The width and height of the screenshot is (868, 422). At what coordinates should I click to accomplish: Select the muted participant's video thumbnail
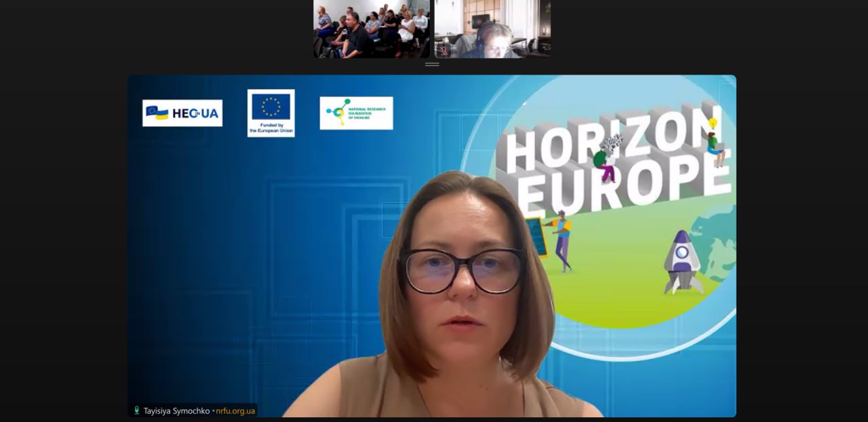(492, 29)
